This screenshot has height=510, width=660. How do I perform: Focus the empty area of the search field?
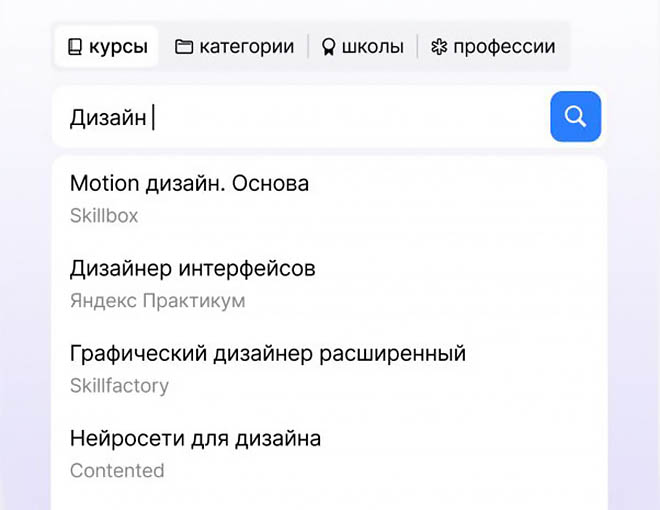[x=350, y=118]
